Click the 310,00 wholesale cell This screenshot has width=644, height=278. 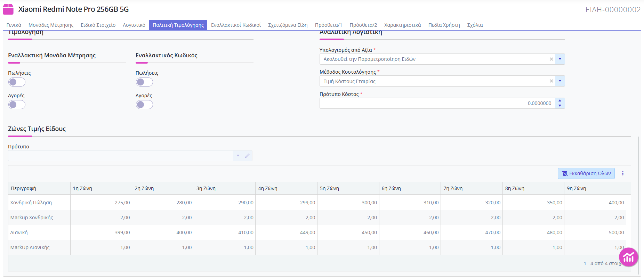pyautogui.click(x=410, y=203)
